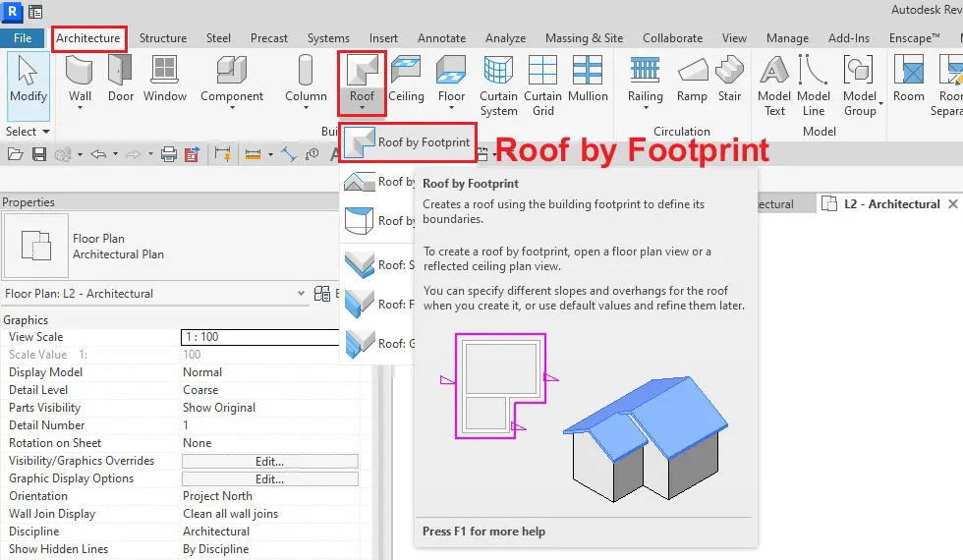Select the Mullion tool

(588, 78)
